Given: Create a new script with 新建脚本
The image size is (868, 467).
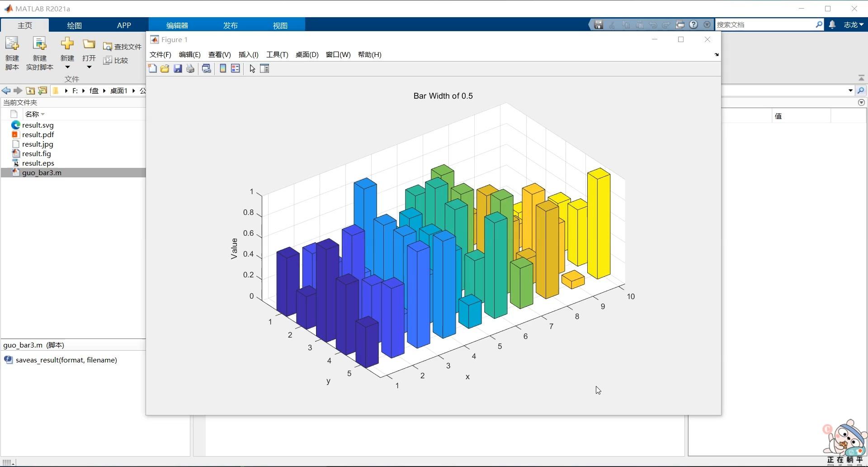Looking at the screenshot, I should 12,53.
